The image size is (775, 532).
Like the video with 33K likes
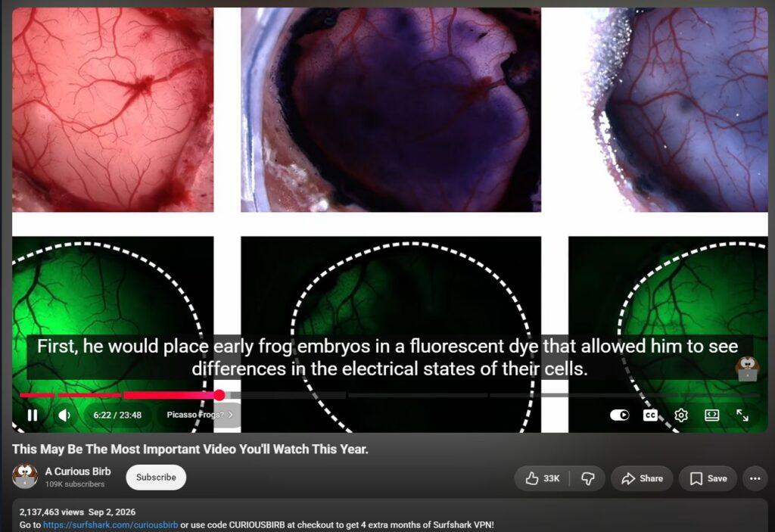point(542,478)
